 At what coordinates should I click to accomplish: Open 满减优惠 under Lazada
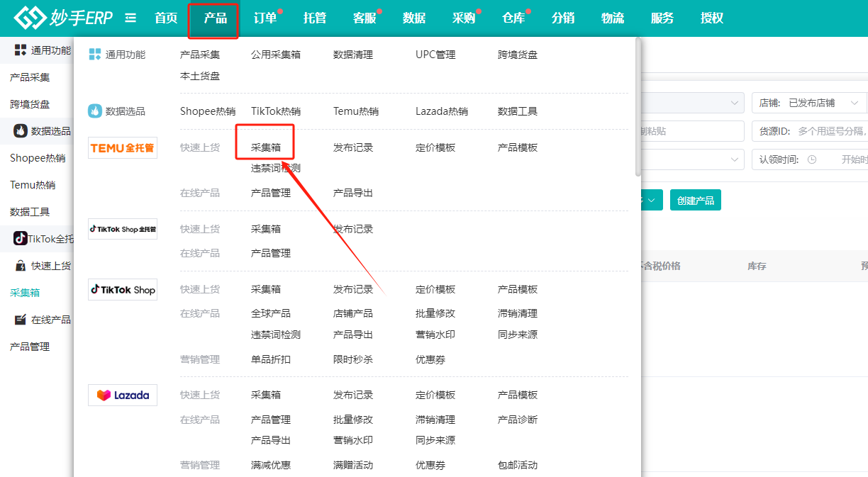point(271,465)
